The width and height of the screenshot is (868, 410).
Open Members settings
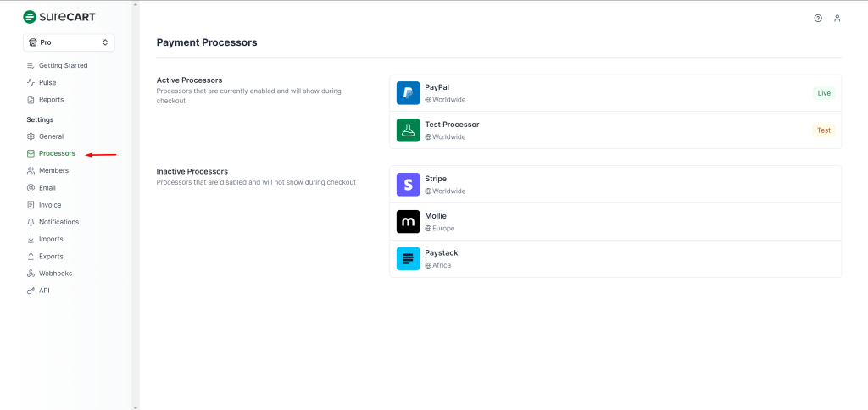click(x=53, y=170)
